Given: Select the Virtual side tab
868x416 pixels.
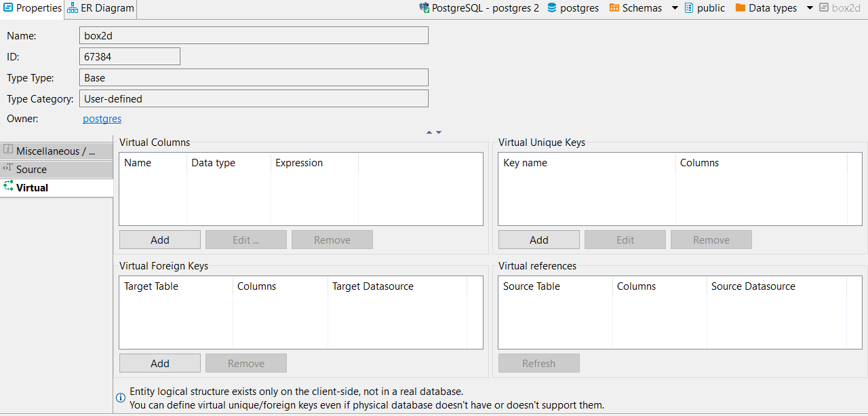Looking at the screenshot, I should 56,188.
